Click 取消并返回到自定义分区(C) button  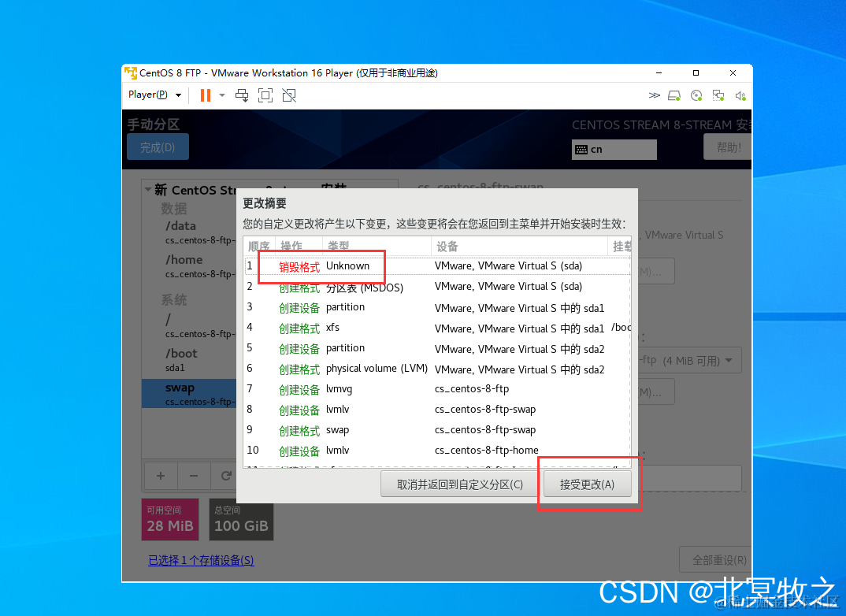click(460, 484)
